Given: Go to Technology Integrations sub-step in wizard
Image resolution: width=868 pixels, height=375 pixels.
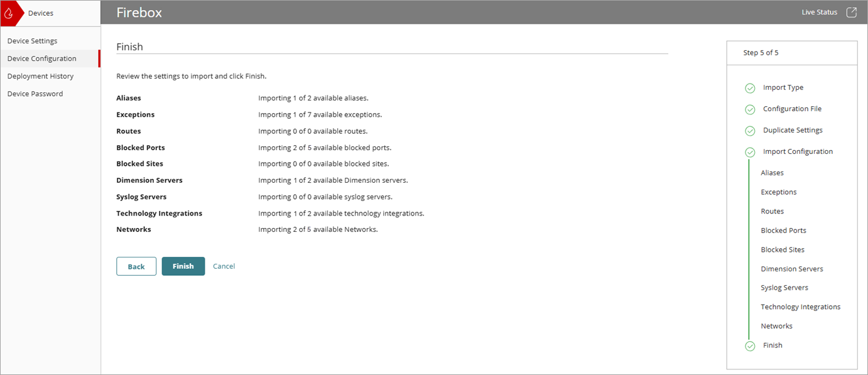Looking at the screenshot, I should coord(800,307).
